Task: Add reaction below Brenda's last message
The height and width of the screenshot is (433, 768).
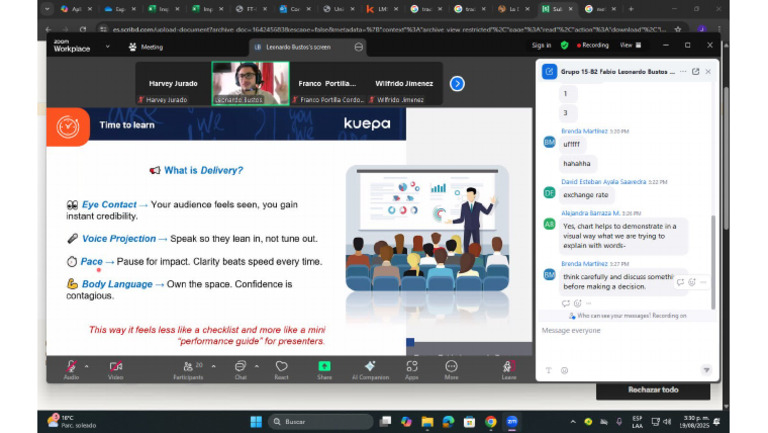Action: (x=577, y=303)
